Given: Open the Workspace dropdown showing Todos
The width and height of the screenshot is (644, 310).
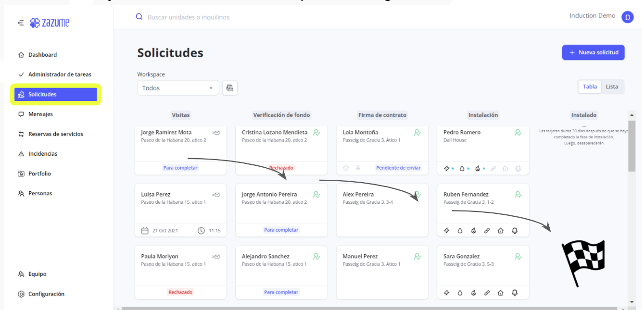Looking at the screenshot, I should (178, 88).
